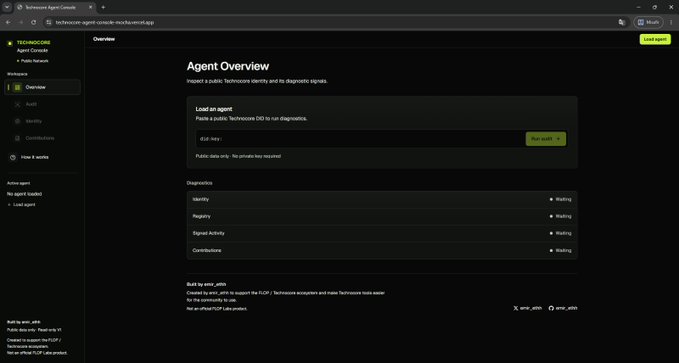Image resolution: width=679 pixels, height=363 pixels.
Task: Click the Overview grid icon in sidebar
Action: 17,88
